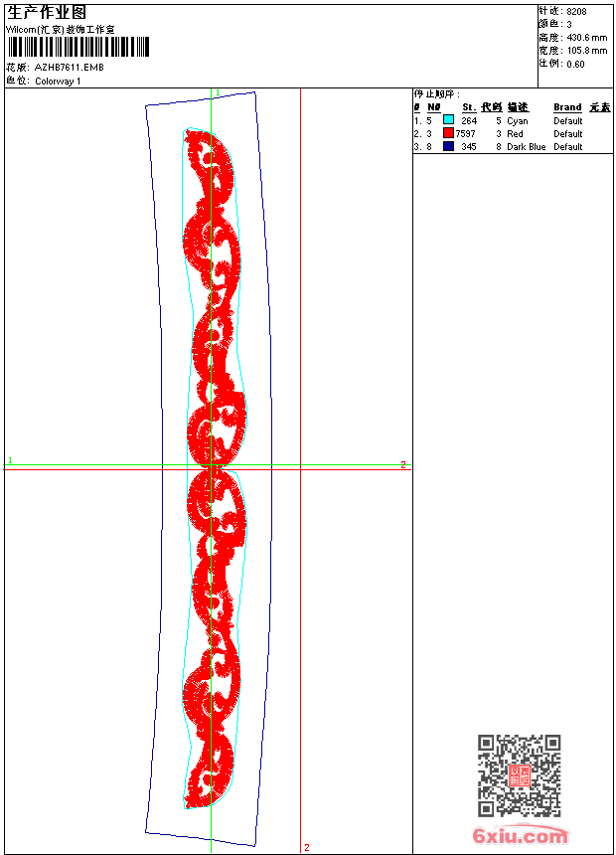616x855 pixels.
Task: Click the Dark Blue color swatch in row 3
Action: tap(449, 146)
